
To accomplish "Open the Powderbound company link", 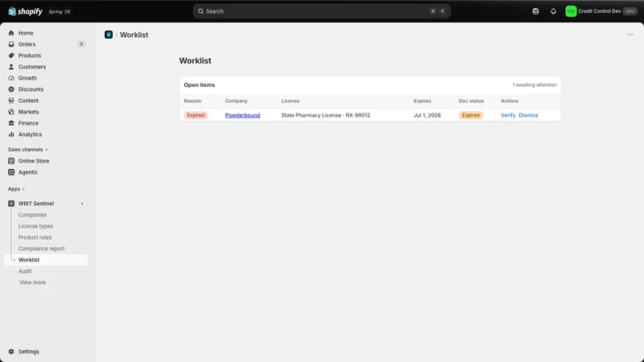I will [243, 115].
